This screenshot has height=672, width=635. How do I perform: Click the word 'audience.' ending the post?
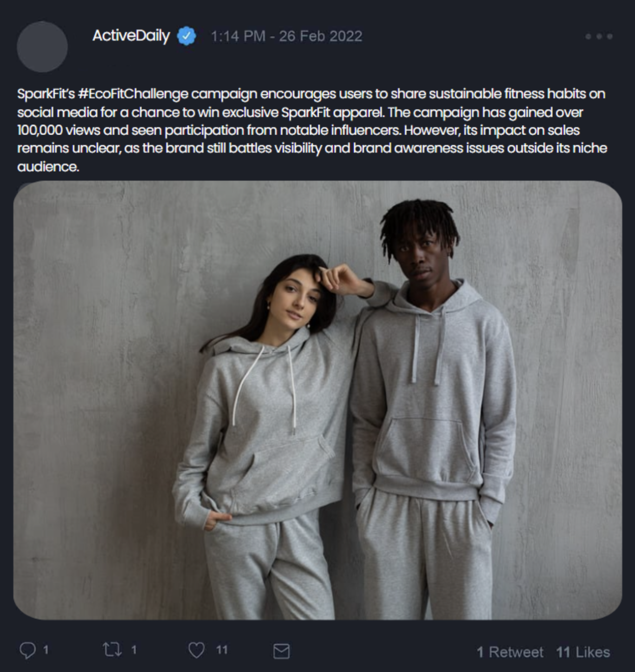pos(48,167)
